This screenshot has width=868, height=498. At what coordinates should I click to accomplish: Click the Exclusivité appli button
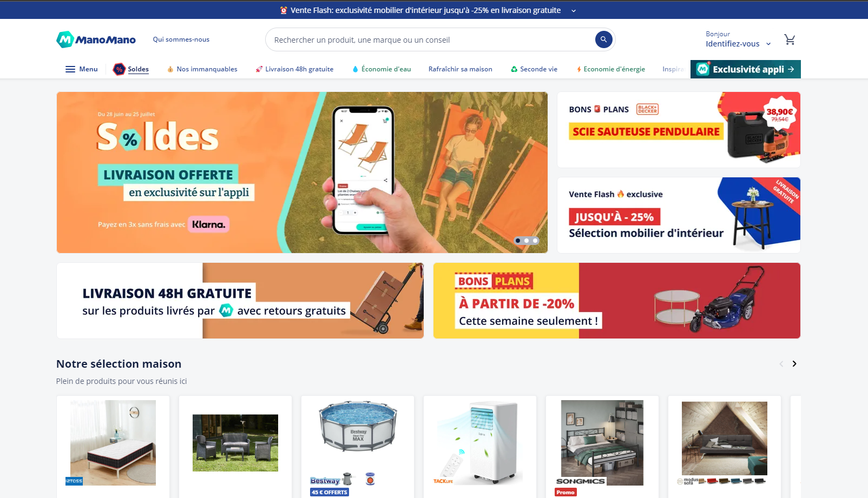pos(746,69)
